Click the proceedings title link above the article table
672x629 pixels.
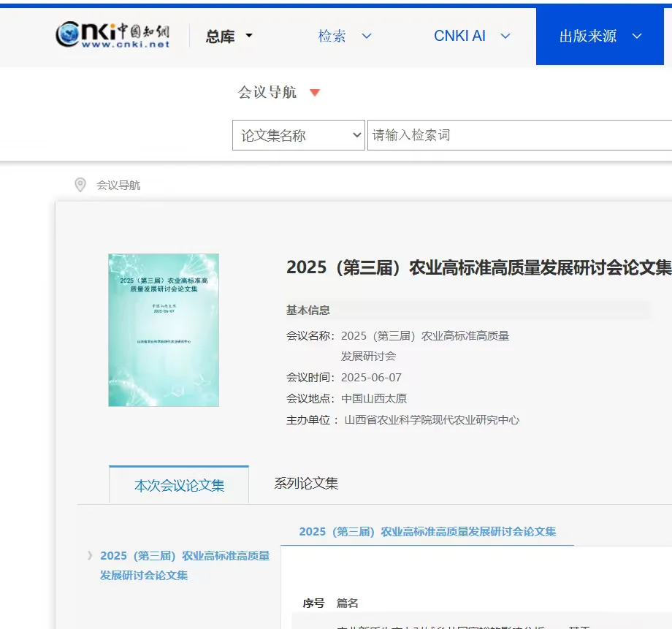pos(430,531)
